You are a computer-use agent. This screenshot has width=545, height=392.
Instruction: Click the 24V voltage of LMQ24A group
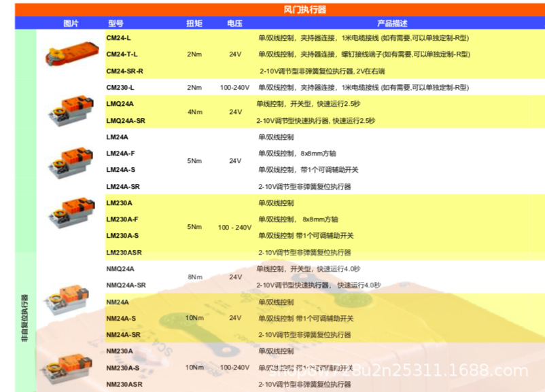[235, 112]
